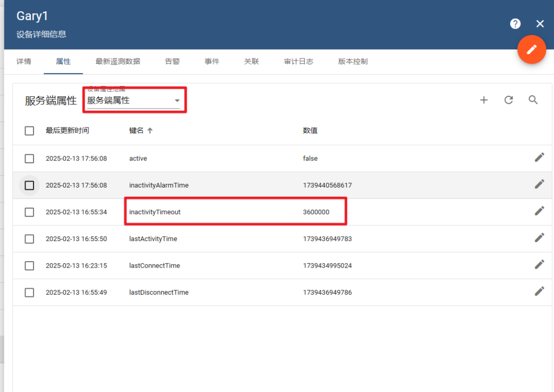Click the value 1739434995024
The image size is (554, 392).
click(x=327, y=265)
